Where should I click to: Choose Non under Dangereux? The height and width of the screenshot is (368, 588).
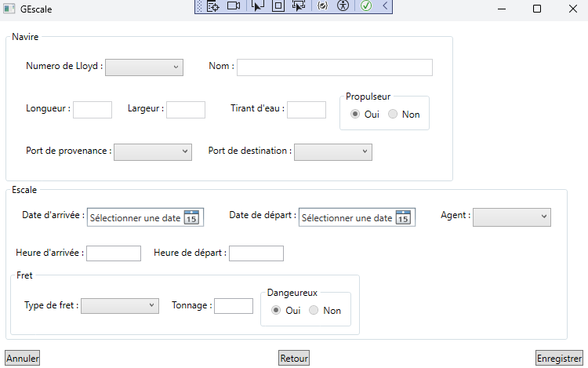click(x=314, y=310)
